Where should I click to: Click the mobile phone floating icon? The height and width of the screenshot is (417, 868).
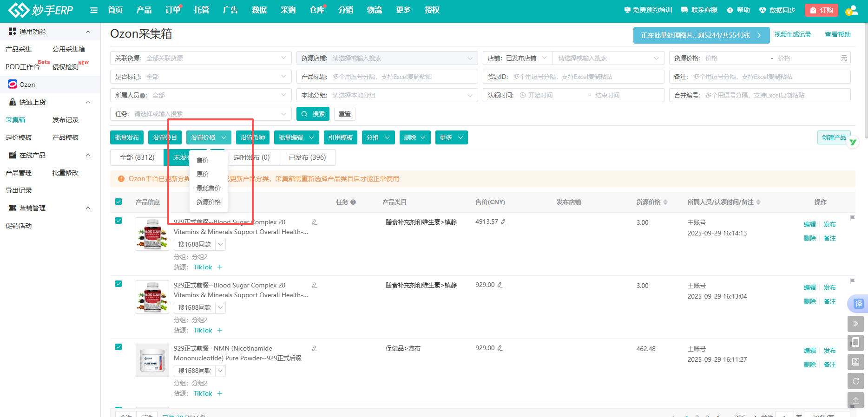point(855,343)
